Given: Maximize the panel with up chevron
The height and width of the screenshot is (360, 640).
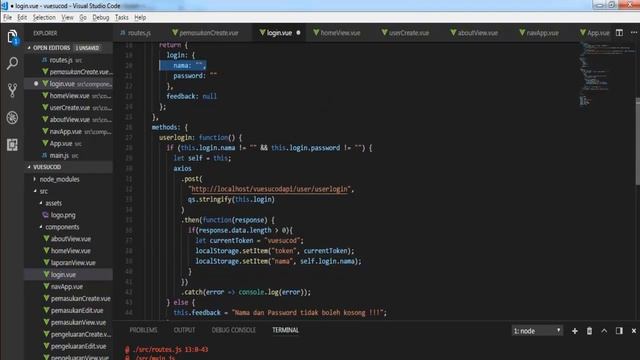Looking at the screenshot, I should pos(604,331).
